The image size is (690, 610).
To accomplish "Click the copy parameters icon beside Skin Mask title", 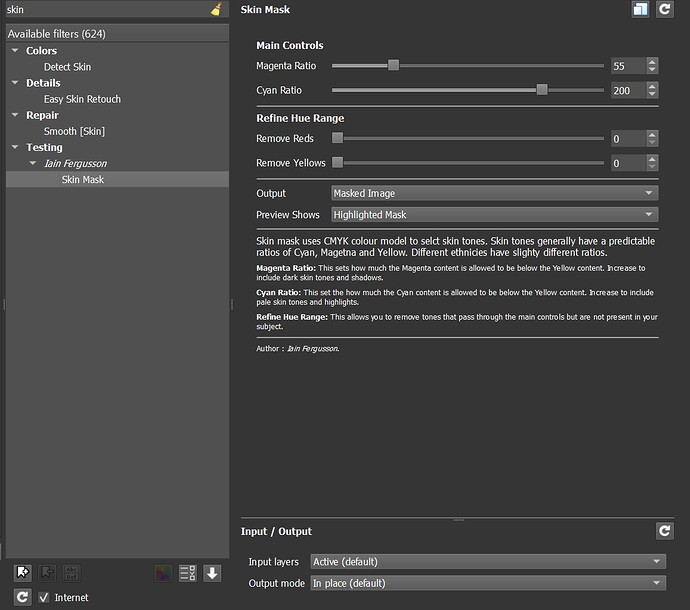I will pyautogui.click(x=640, y=9).
